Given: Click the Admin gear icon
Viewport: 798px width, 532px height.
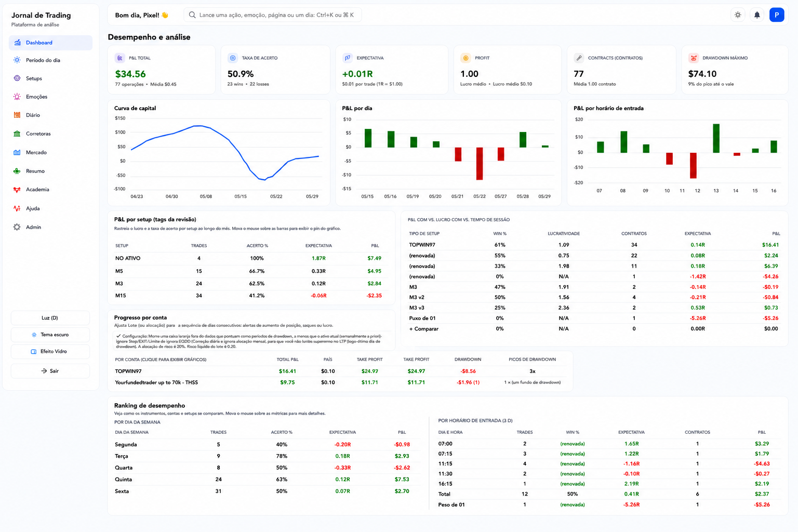Looking at the screenshot, I should (x=17, y=227).
